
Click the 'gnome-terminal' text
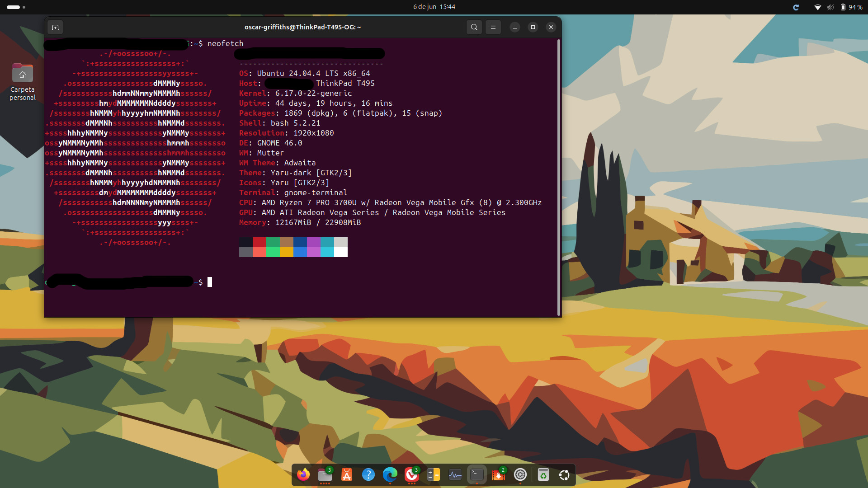point(316,192)
